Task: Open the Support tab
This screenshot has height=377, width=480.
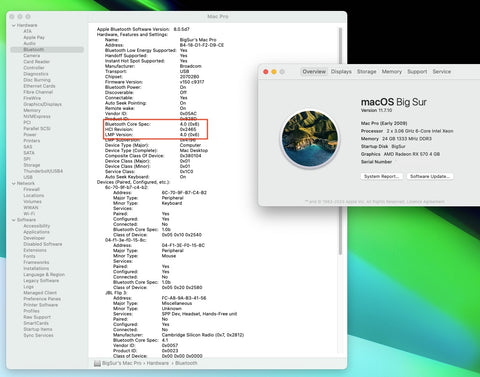Action: [417, 72]
